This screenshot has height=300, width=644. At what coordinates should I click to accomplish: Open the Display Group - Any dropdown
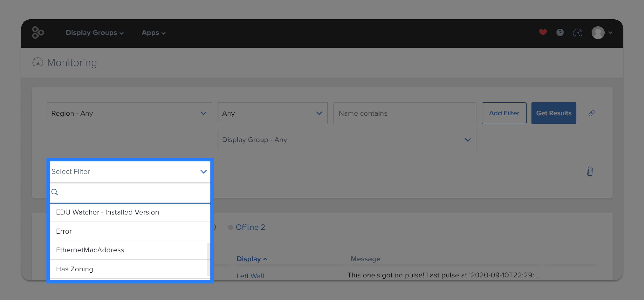(x=347, y=140)
